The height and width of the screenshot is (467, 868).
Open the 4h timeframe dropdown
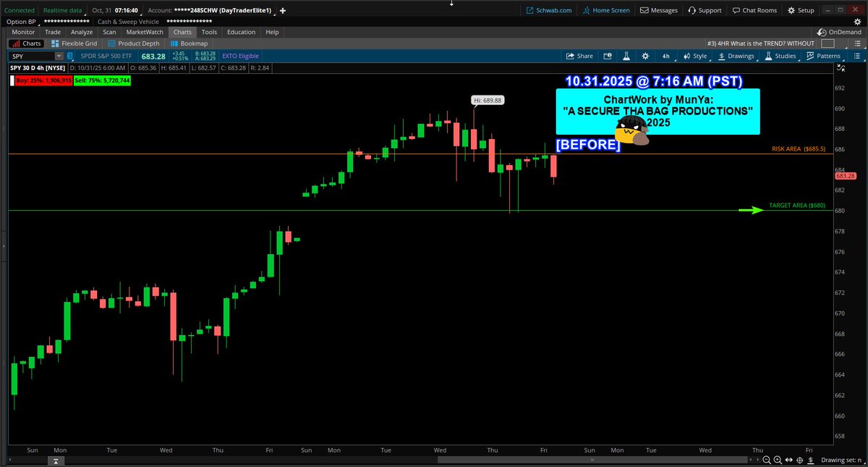click(x=665, y=56)
